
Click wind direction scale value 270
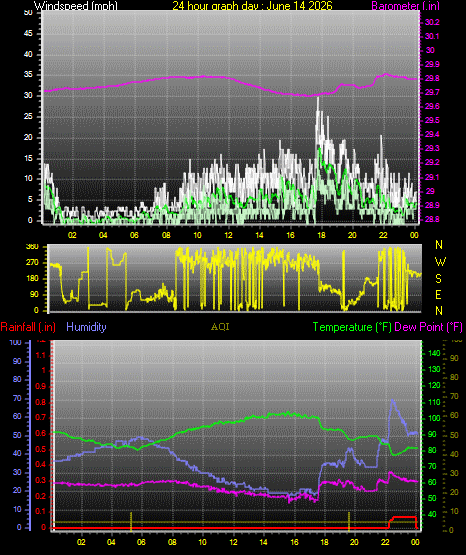click(32, 263)
